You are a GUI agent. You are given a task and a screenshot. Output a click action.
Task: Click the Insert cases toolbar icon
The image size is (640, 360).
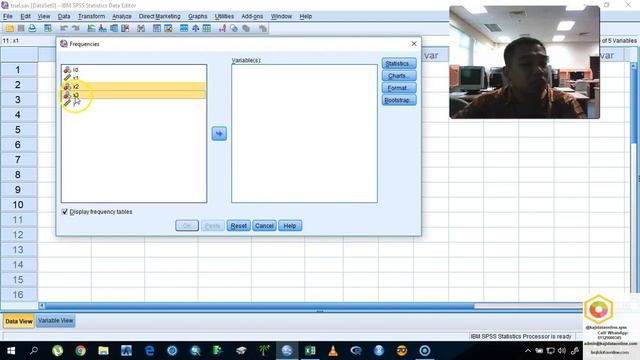157,28
